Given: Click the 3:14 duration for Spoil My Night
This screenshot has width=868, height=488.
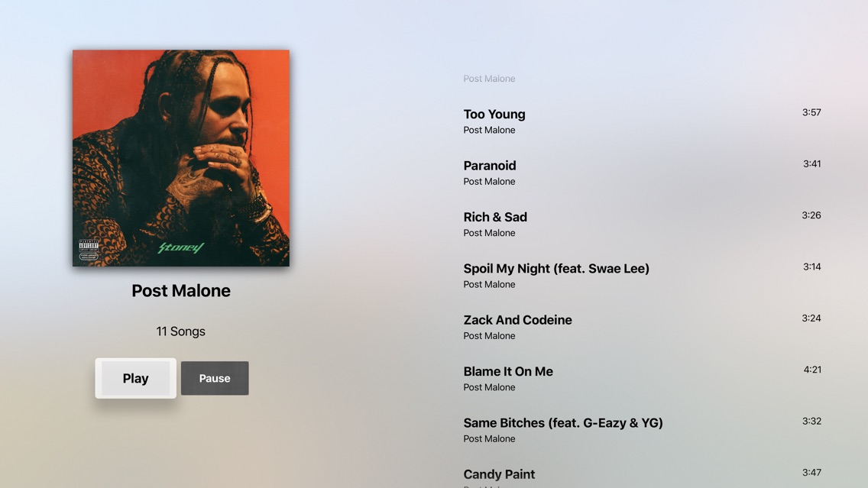Looking at the screenshot, I should [812, 267].
